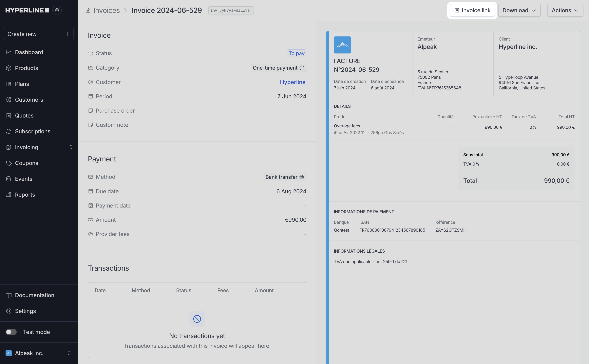The height and width of the screenshot is (364, 589).
Task: Click the Method column header in Transactions
Action: pos(141,290)
